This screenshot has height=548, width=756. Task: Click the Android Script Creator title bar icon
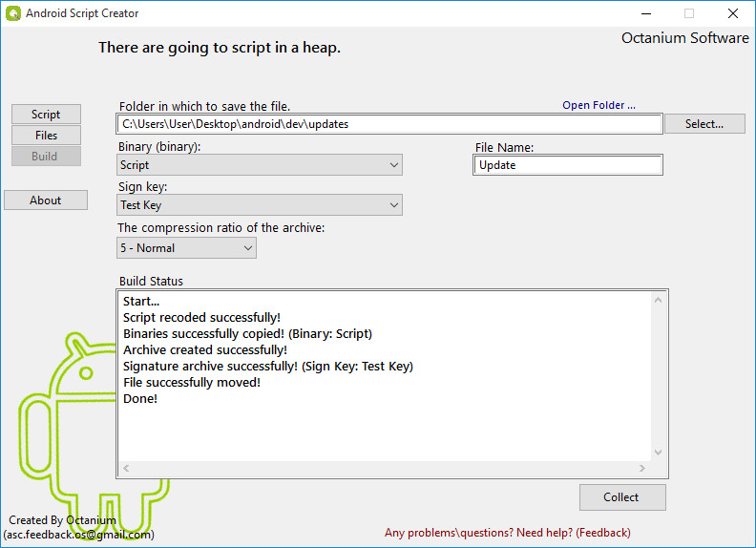pos(13,13)
